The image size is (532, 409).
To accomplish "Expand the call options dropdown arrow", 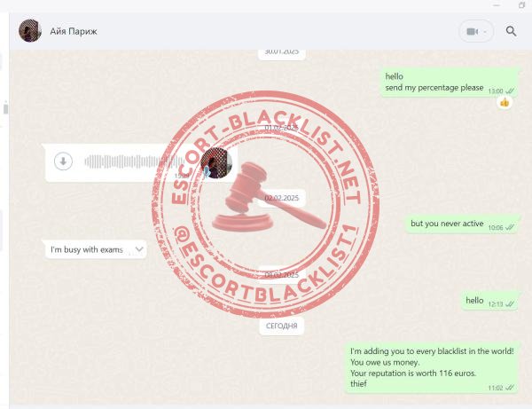I will click(485, 32).
